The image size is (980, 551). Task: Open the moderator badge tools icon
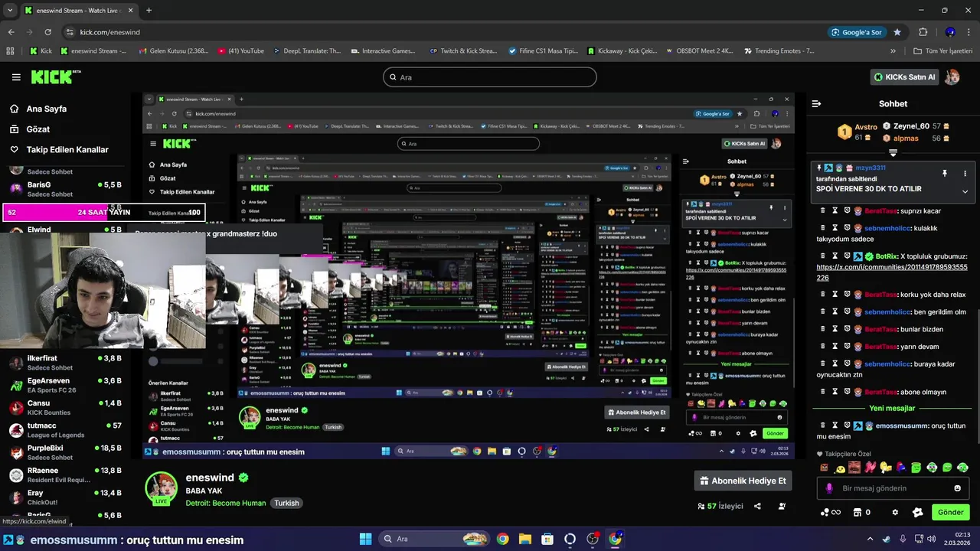pyautogui.click(x=918, y=512)
